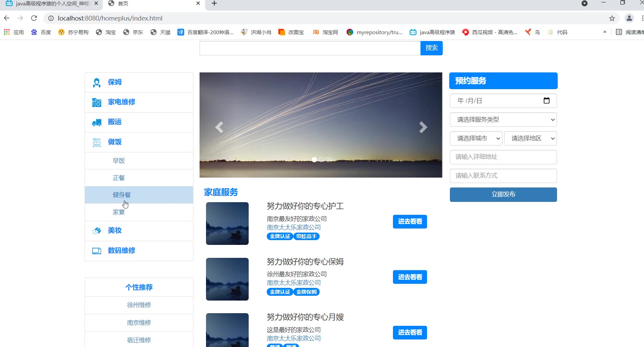Click 进去看看 for 专心月嫂
The image size is (644, 347).
[x=410, y=333]
